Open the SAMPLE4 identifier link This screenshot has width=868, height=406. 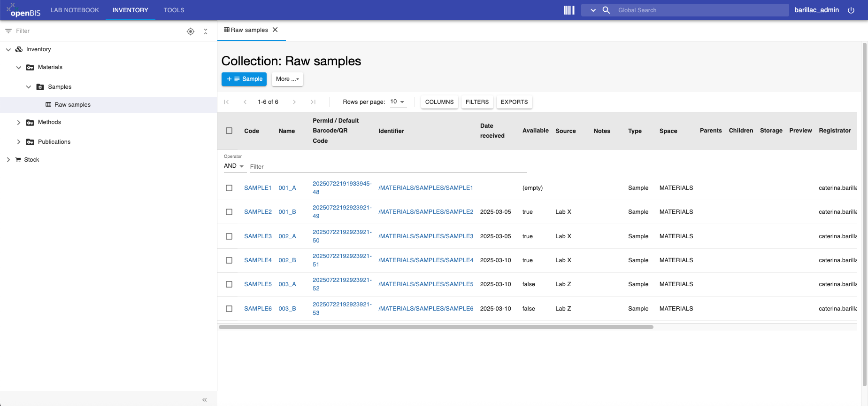(426, 260)
